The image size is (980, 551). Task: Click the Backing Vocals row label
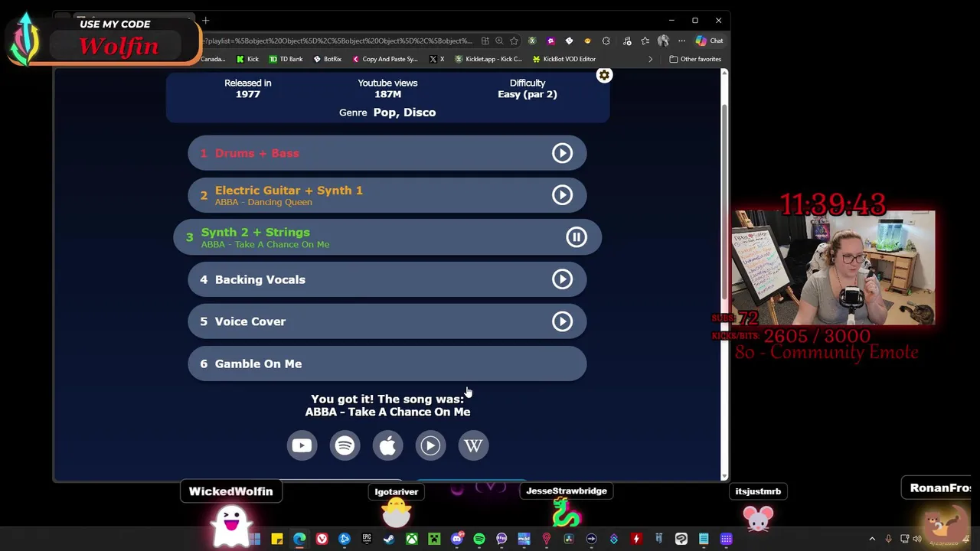pyautogui.click(x=260, y=279)
